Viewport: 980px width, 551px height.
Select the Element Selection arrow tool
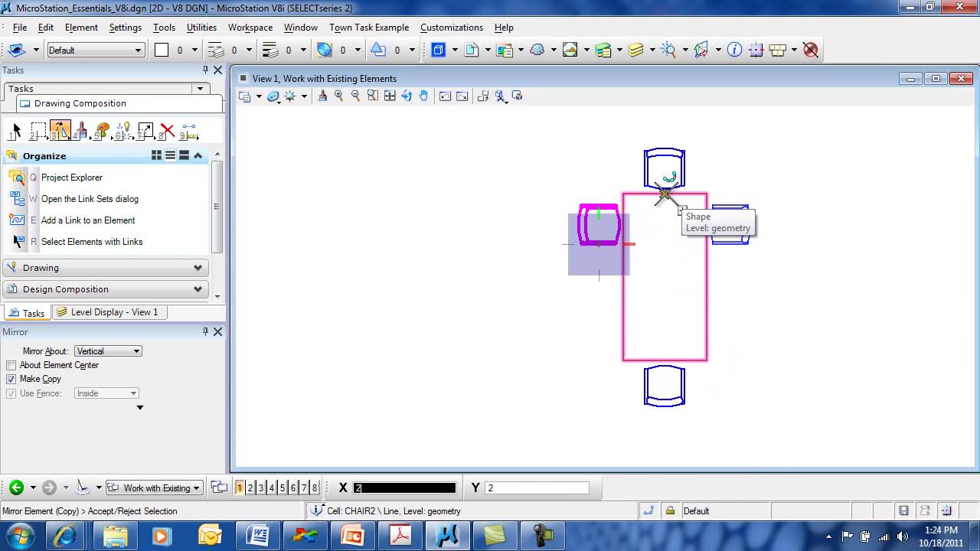coord(15,132)
